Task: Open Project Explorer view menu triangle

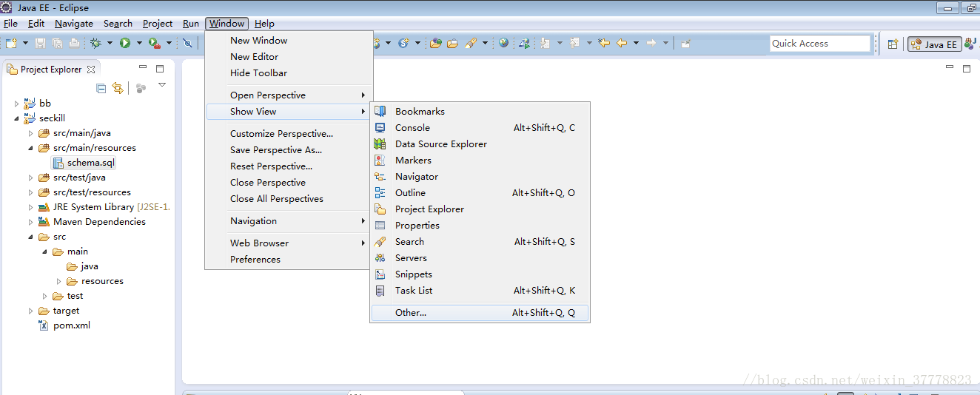Action: pos(162,85)
